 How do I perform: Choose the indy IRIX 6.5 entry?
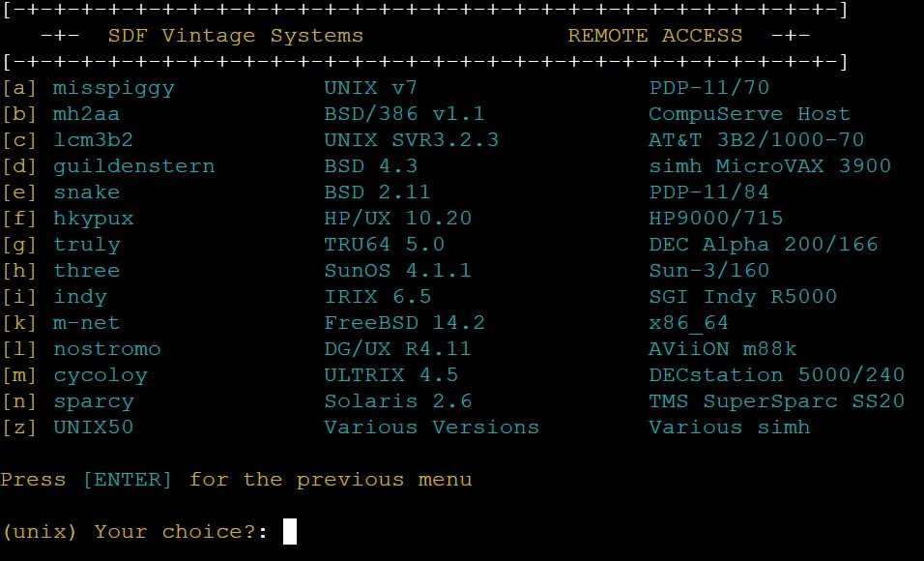point(80,297)
